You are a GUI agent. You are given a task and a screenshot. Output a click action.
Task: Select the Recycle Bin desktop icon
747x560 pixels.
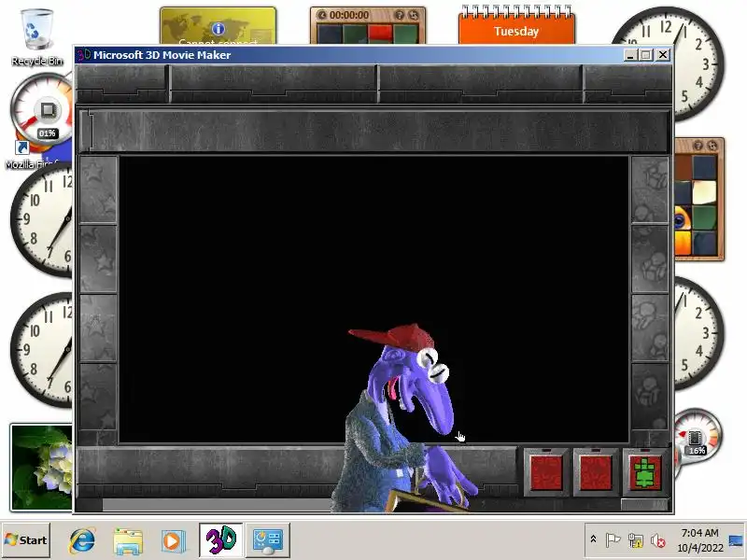click(36, 37)
